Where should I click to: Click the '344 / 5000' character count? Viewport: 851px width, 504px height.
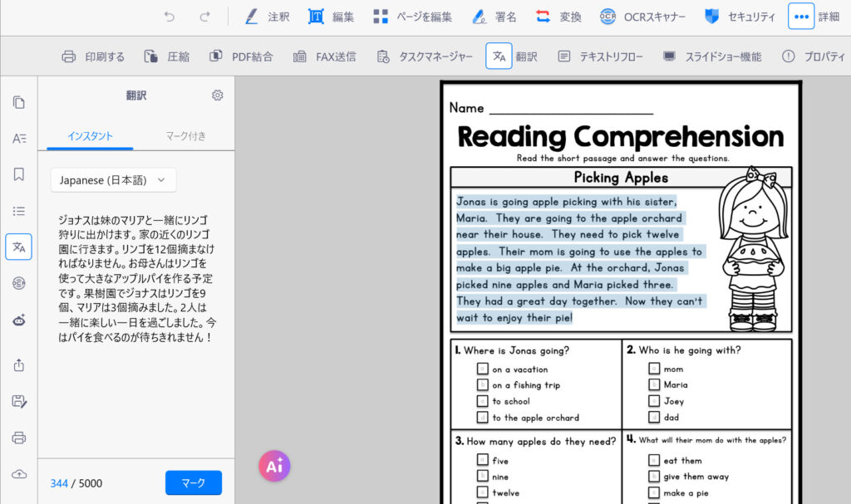tap(76, 483)
